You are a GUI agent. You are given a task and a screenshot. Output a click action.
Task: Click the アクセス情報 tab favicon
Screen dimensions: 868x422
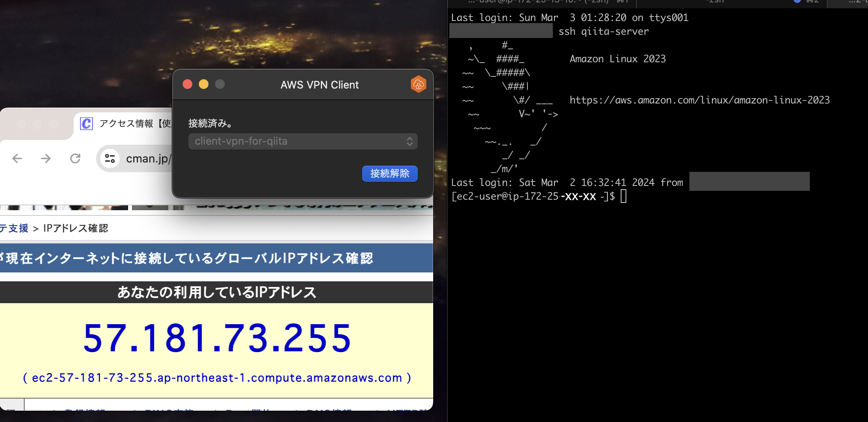click(86, 123)
